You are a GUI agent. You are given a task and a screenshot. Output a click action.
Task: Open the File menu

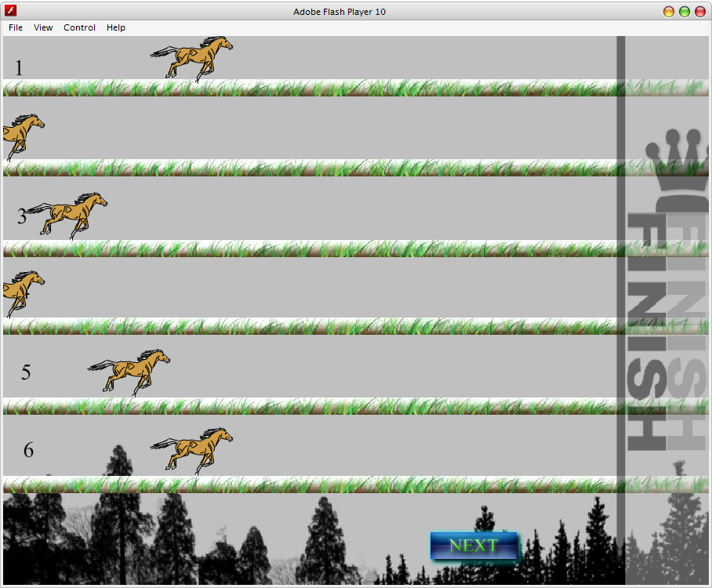[15, 27]
